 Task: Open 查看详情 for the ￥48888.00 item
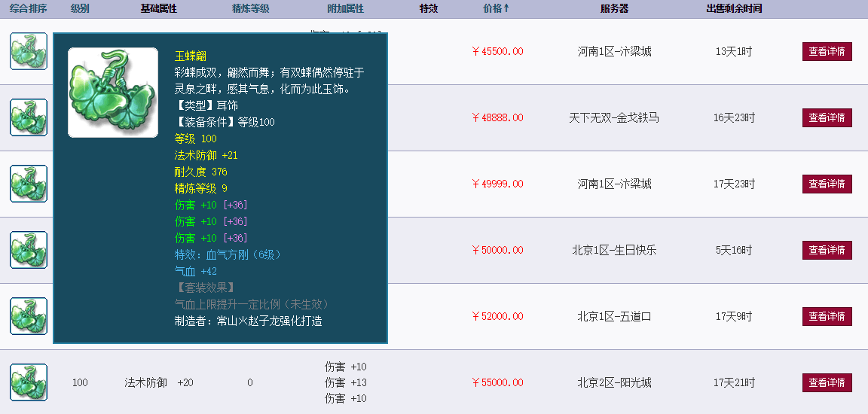pyautogui.click(x=827, y=117)
